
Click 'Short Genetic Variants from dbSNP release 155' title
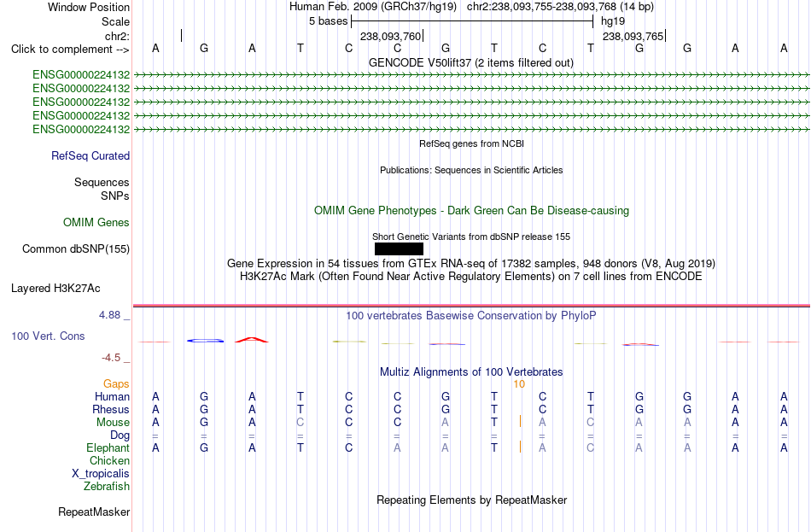(x=471, y=237)
